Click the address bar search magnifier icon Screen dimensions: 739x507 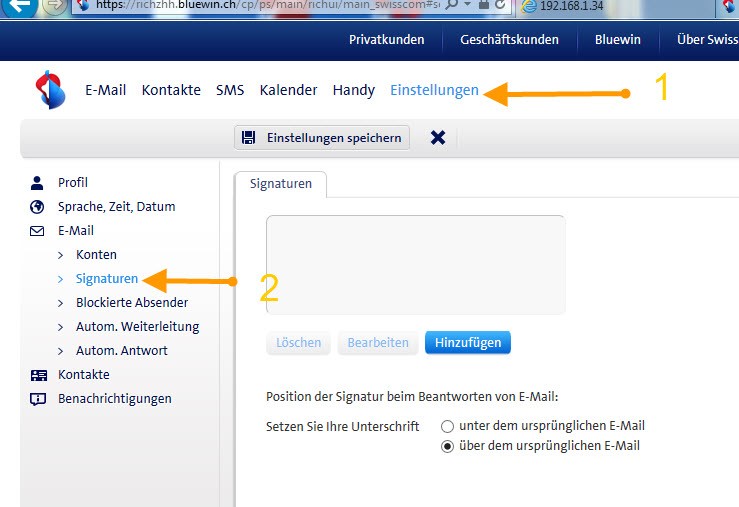[452, 5]
